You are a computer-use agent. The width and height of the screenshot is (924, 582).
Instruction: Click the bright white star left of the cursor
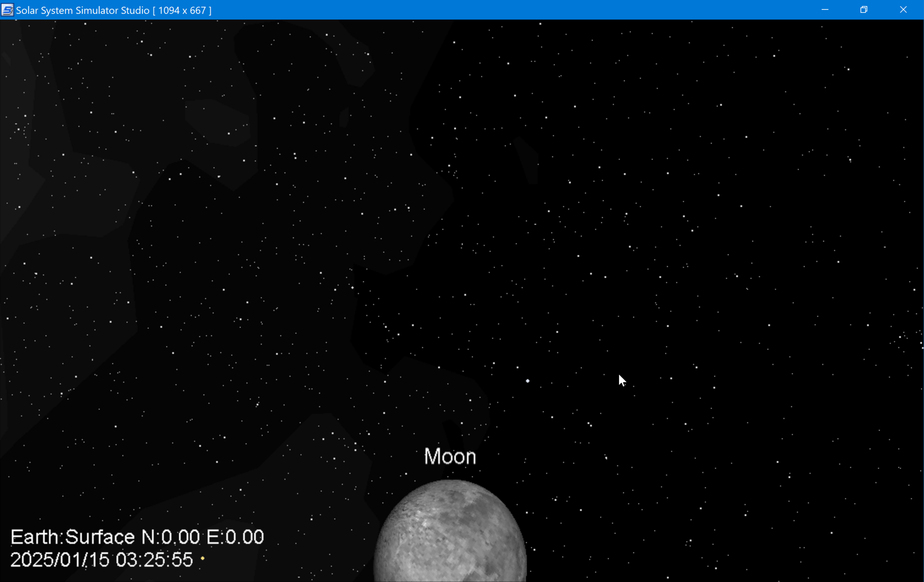pyautogui.click(x=528, y=381)
